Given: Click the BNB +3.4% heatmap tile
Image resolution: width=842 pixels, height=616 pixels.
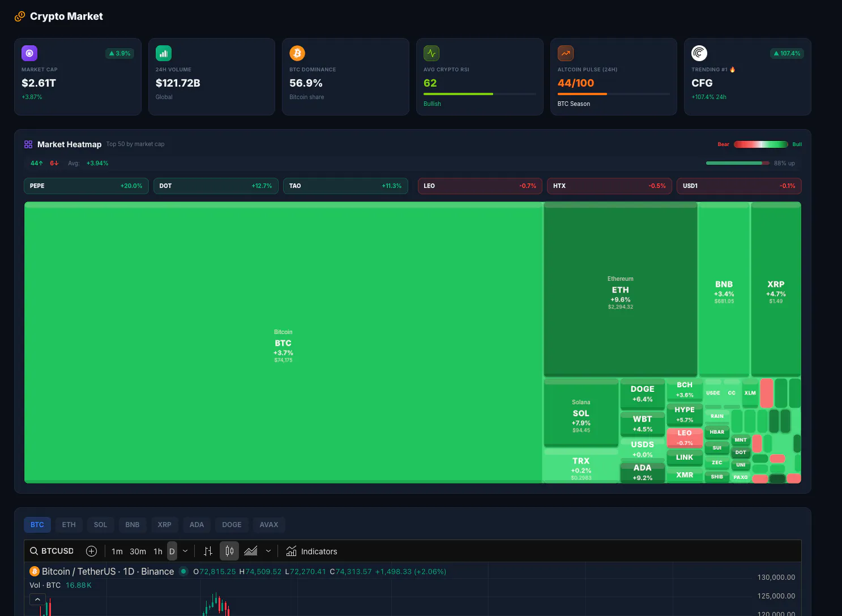Looking at the screenshot, I should tap(724, 289).
